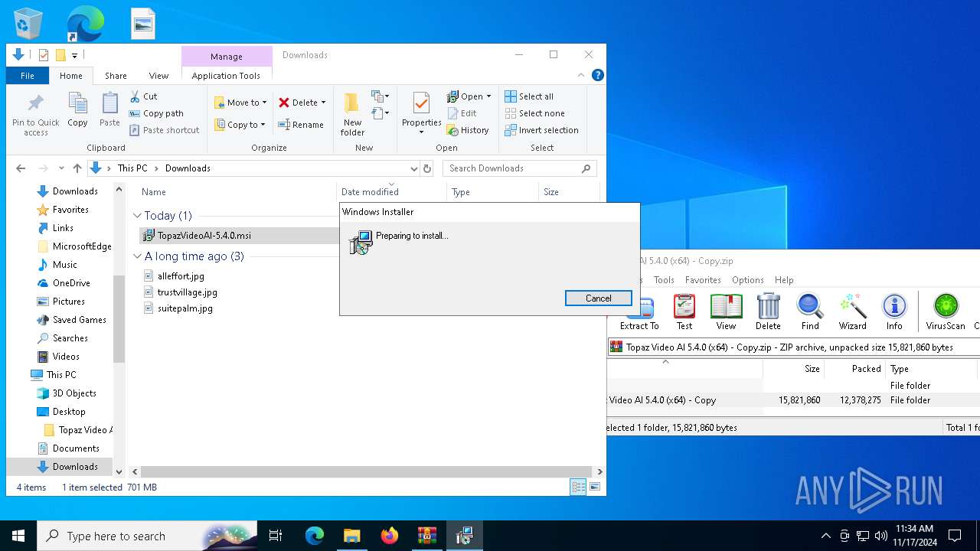Click History in Open group

click(x=468, y=130)
